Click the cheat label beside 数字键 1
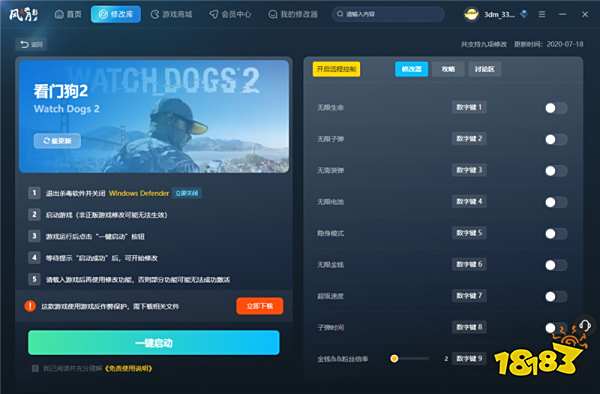600x394 pixels. 330,108
